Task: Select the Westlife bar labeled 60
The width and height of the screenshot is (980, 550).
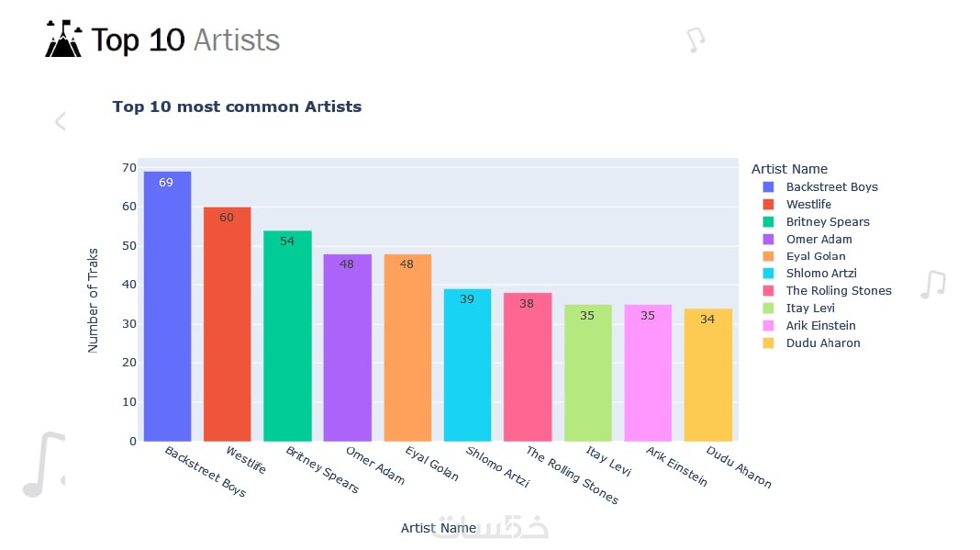Action: click(x=228, y=324)
